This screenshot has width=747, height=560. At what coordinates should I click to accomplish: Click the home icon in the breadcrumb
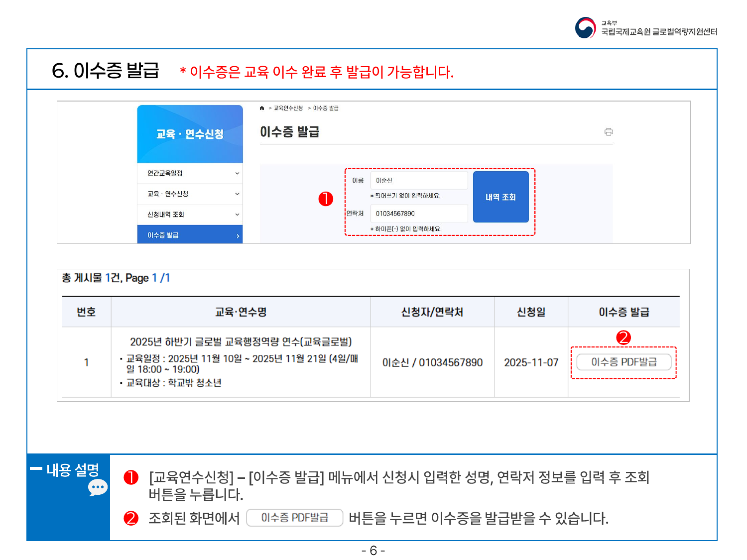(x=262, y=108)
